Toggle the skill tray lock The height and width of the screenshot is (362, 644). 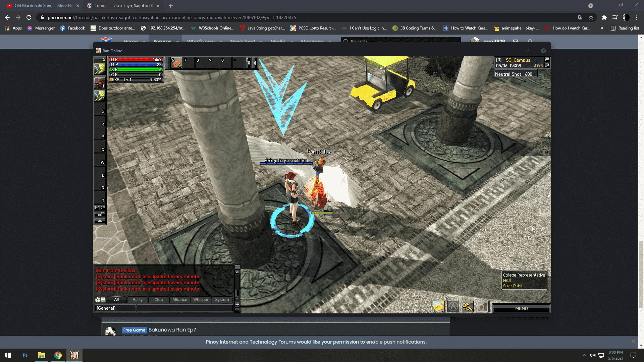point(100,214)
